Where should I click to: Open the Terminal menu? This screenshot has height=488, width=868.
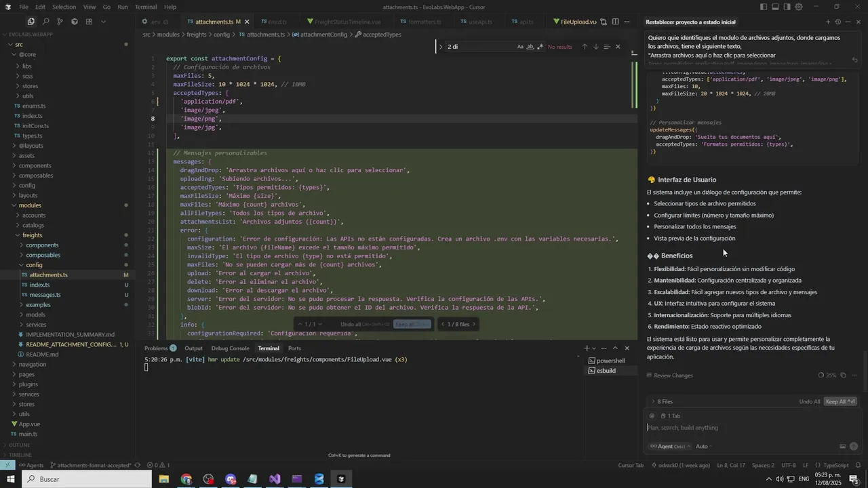click(x=146, y=7)
